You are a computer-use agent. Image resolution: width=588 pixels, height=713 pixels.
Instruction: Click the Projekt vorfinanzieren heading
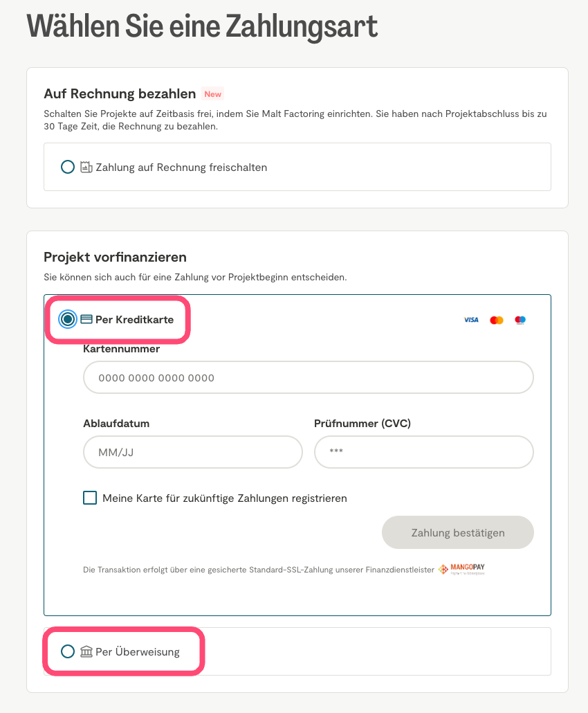[115, 257]
